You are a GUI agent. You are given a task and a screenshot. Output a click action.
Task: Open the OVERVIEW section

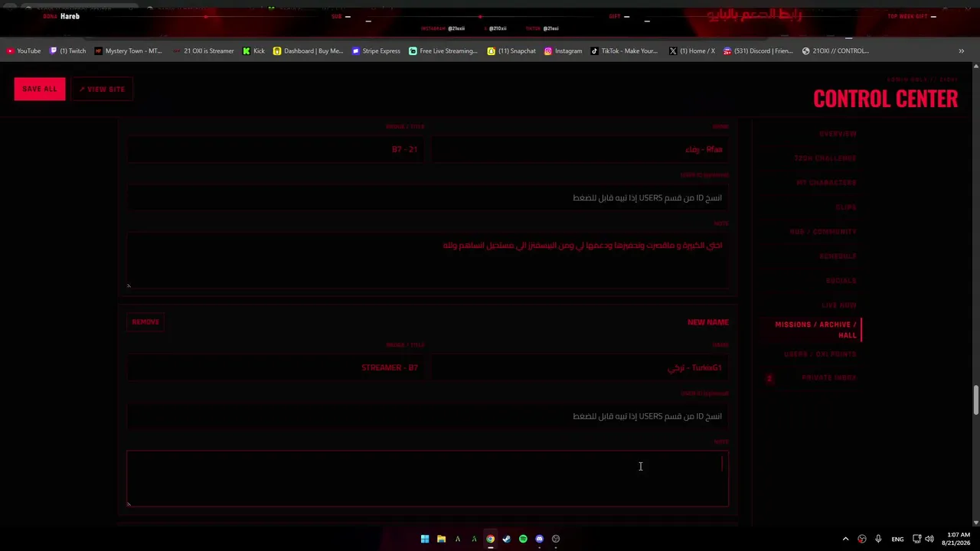(838, 134)
